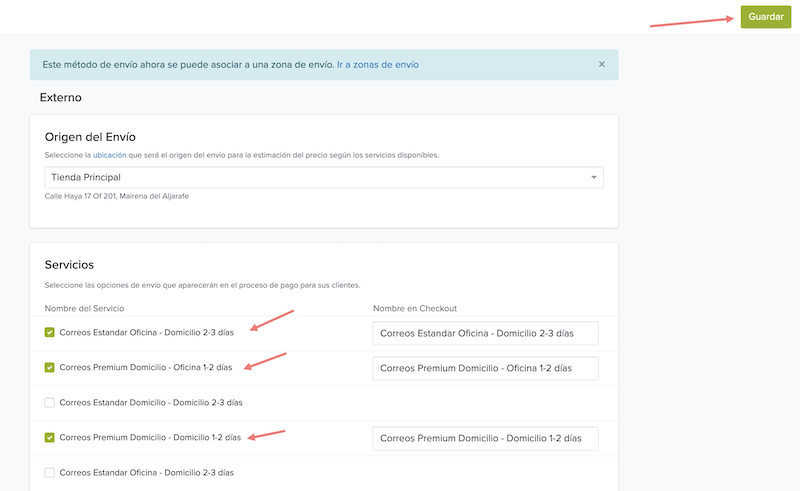This screenshot has width=800, height=491.
Task: Uncheck Correos Premium Domicilio - Domicilio 1-2 días
Action: click(50, 437)
